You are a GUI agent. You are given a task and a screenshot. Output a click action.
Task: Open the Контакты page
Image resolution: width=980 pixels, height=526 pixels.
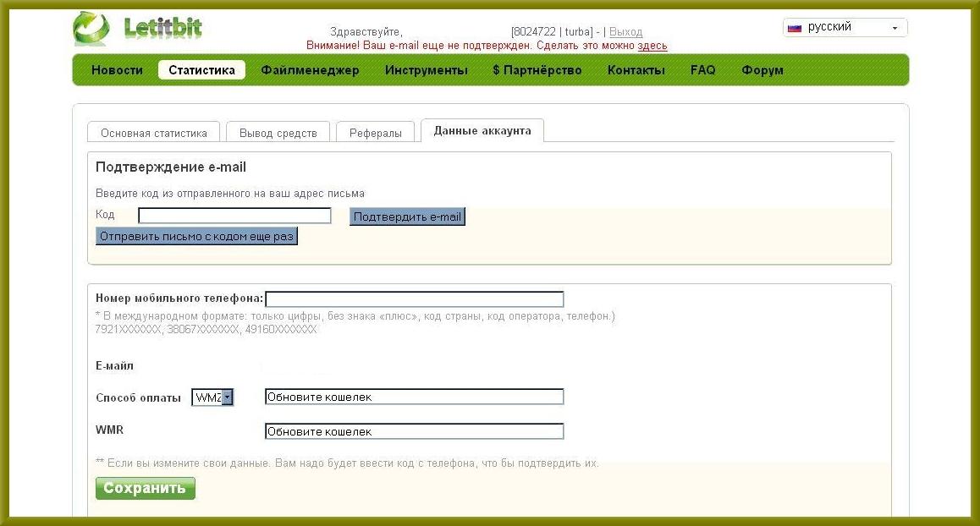pos(636,70)
